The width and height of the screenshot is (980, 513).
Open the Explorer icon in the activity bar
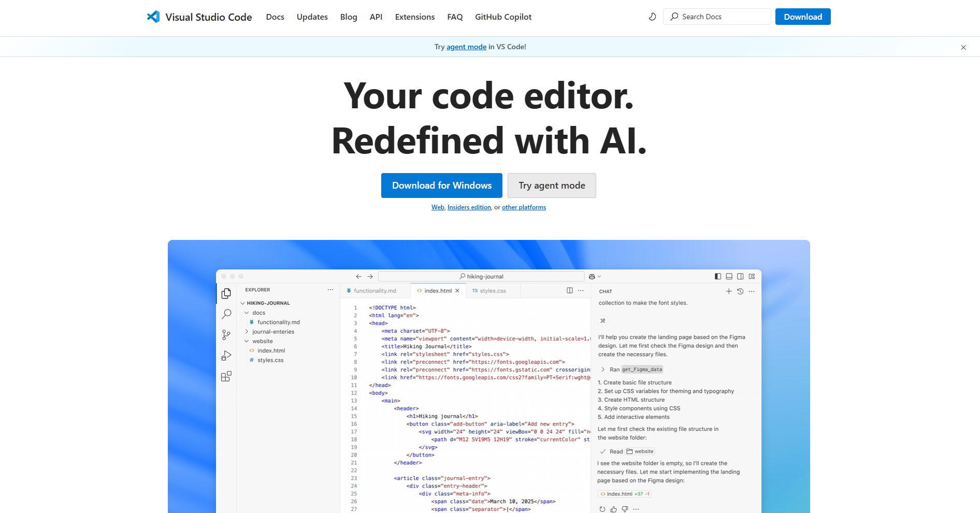[x=226, y=293]
